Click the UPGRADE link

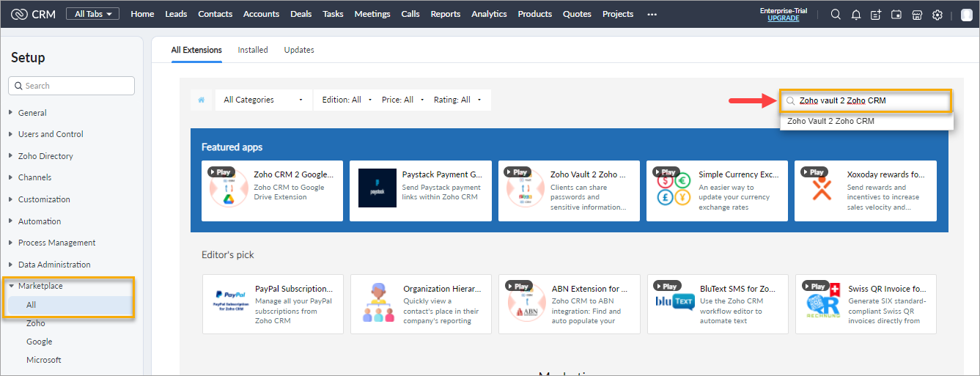point(784,18)
